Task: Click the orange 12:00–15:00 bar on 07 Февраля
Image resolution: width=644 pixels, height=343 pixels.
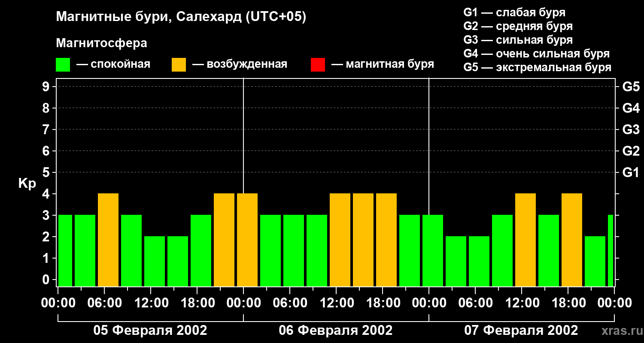Action: [526, 240]
